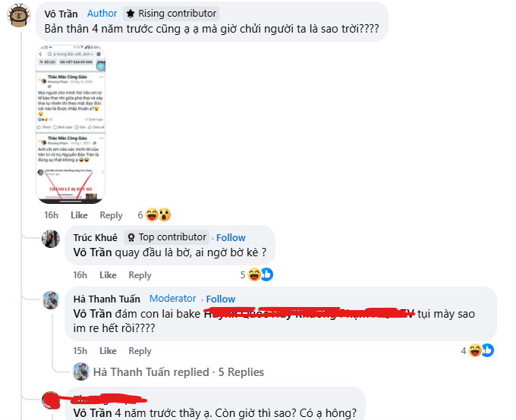Image resolution: width=516 pixels, height=420 pixels.
Task: View reactions on Hà Thanh Tuấn's comment
Action: pos(477,350)
